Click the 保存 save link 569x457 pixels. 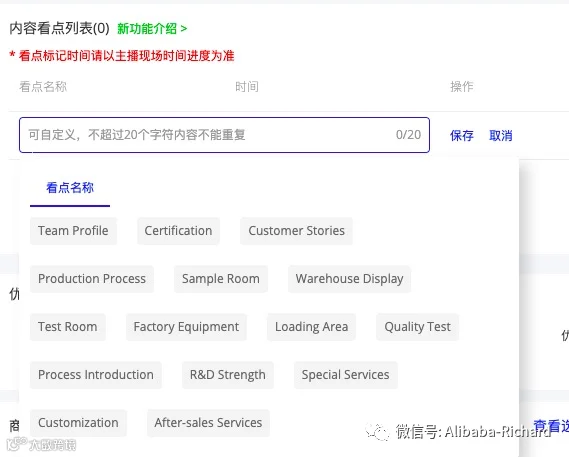(462, 135)
